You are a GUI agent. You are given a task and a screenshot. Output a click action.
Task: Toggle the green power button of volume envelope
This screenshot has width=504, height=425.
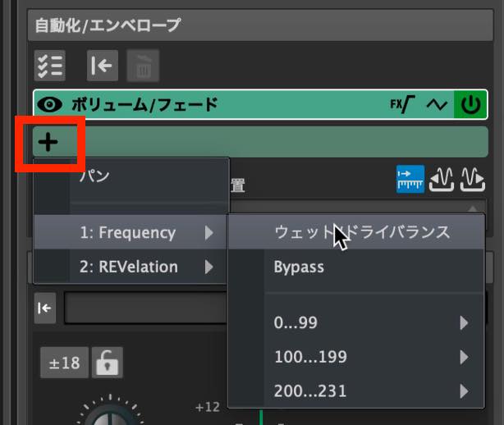click(470, 104)
